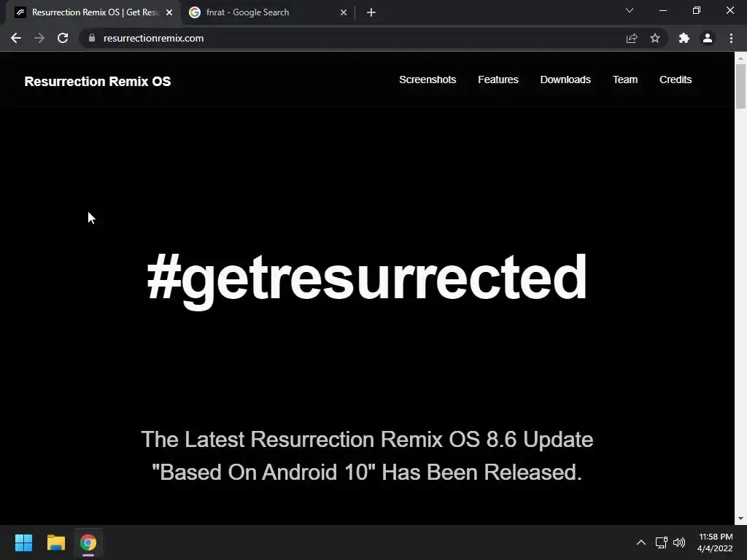Click the scrollbar down arrow

pyautogui.click(x=740, y=518)
